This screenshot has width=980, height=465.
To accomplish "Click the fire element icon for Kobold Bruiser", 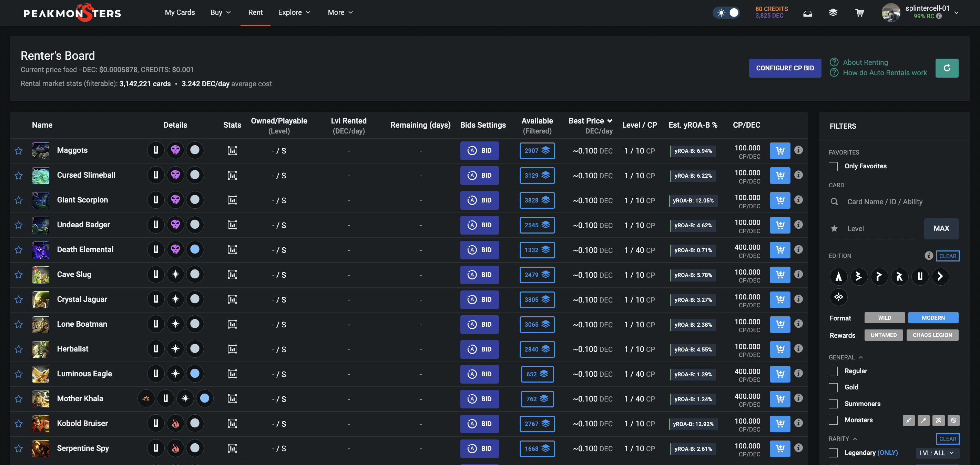I will click(175, 423).
